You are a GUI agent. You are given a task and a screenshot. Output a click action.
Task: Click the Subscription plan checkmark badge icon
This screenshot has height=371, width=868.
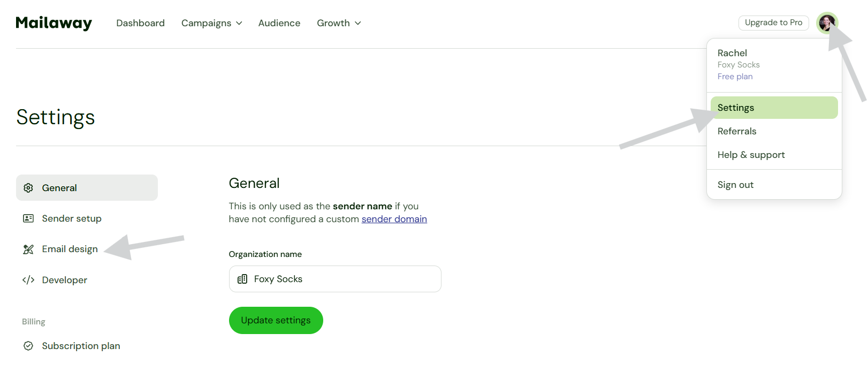click(x=28, y=346)
